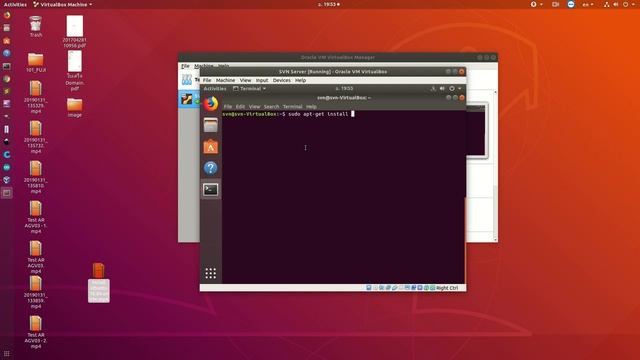Open Firefox in the guest VM dock
The image size is (640, 360).
click(211, 104)
